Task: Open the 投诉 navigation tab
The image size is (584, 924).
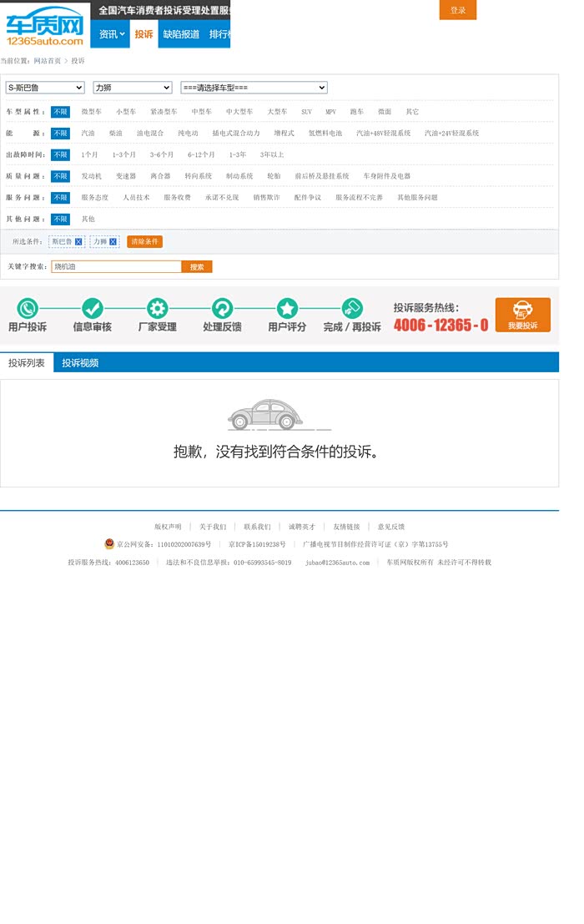Action: tap(143, 34)
